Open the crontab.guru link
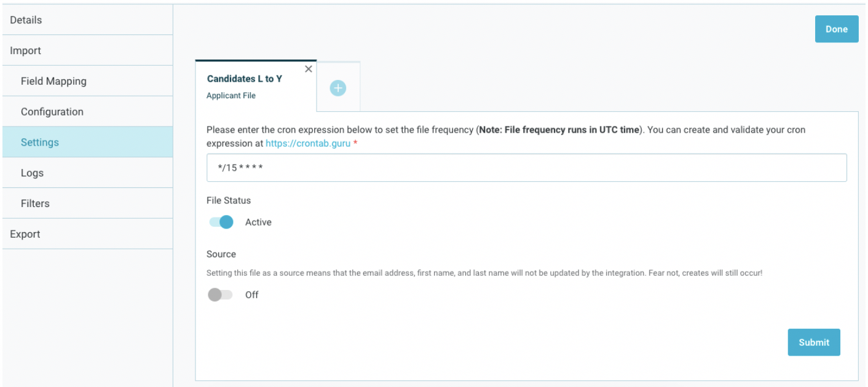 [308, 143]
